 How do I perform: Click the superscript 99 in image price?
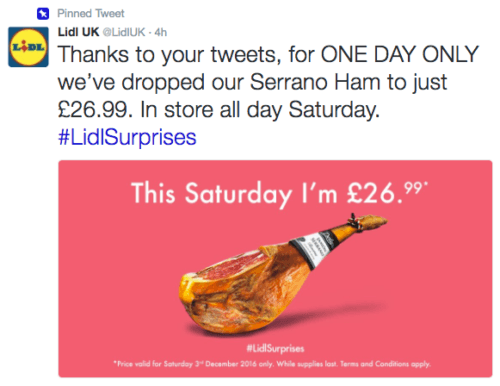pos(413,187)
